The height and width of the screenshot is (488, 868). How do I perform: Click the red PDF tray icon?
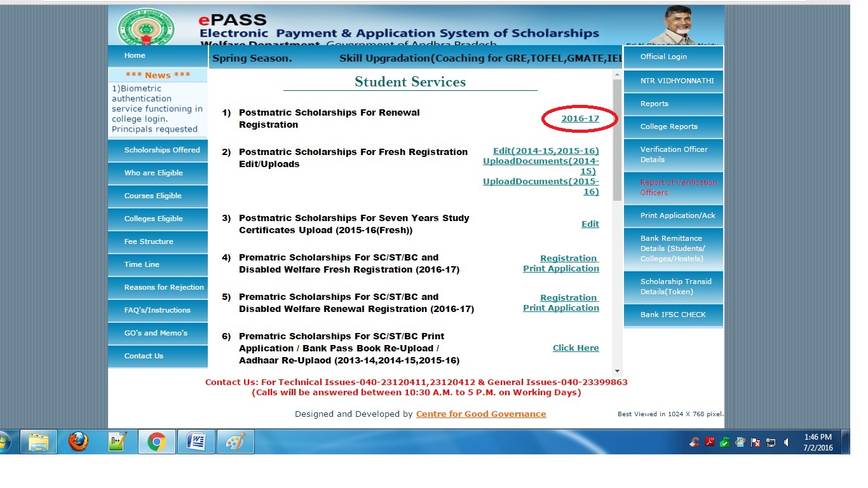[x=710, y=442]
